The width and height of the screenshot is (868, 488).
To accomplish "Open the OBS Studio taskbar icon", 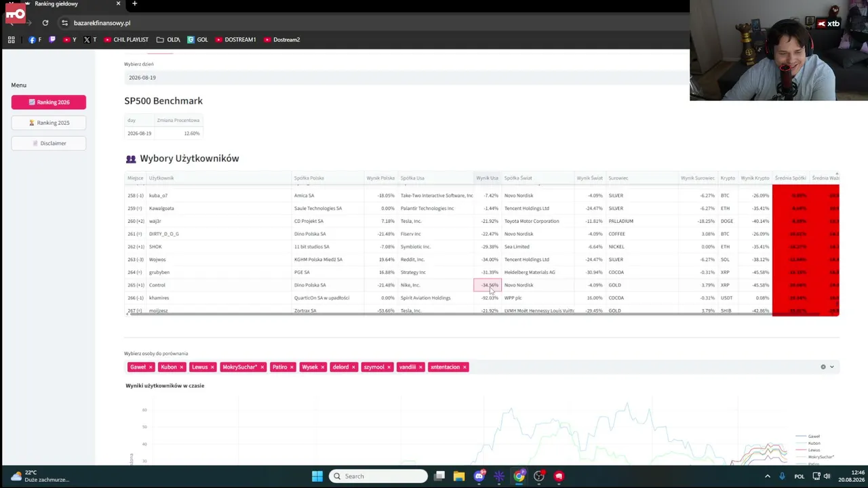I will point(539,476).
